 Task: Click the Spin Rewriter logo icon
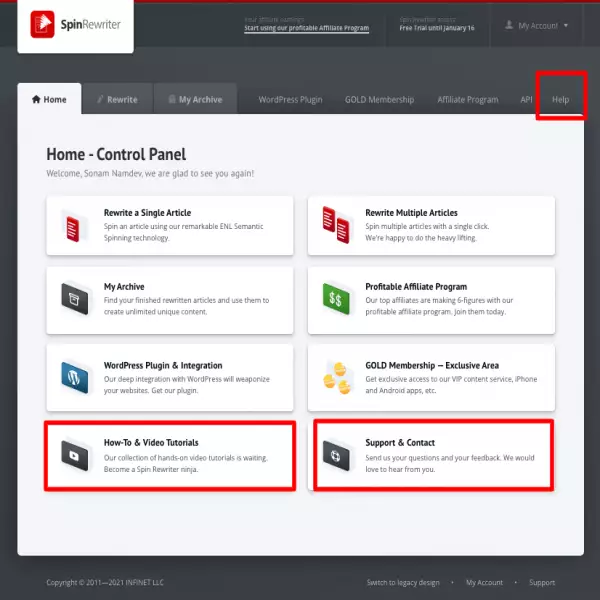point(42,24)
